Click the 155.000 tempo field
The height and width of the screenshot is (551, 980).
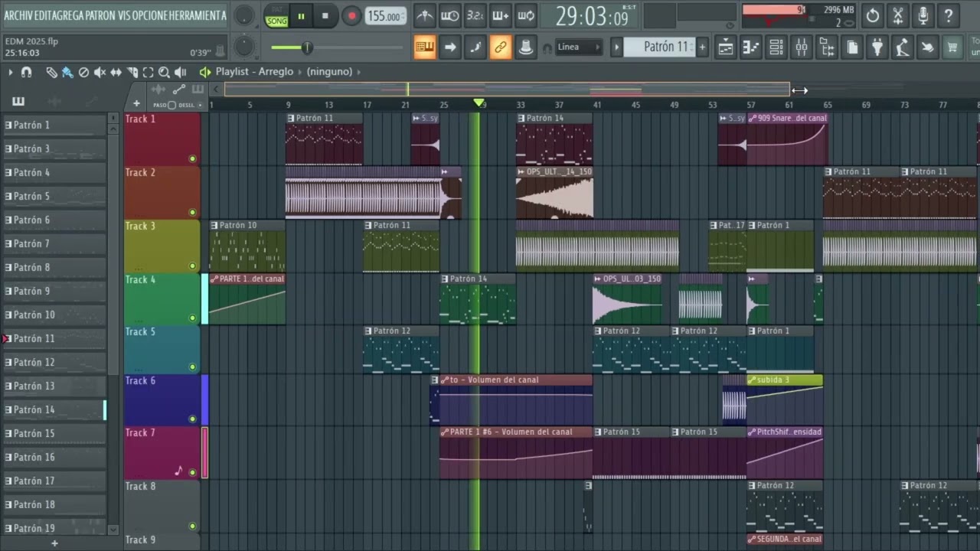click(385, 16)
